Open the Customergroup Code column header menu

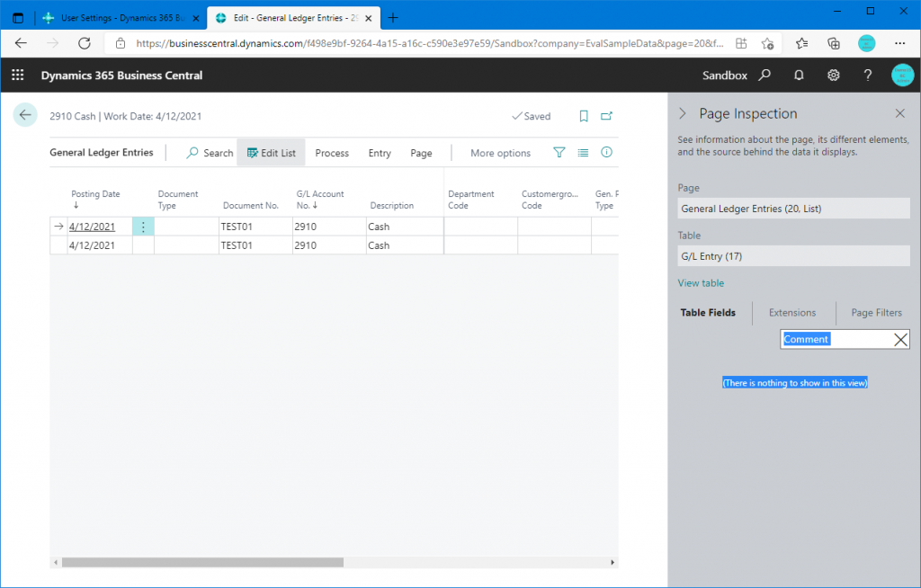pos(550,200)
